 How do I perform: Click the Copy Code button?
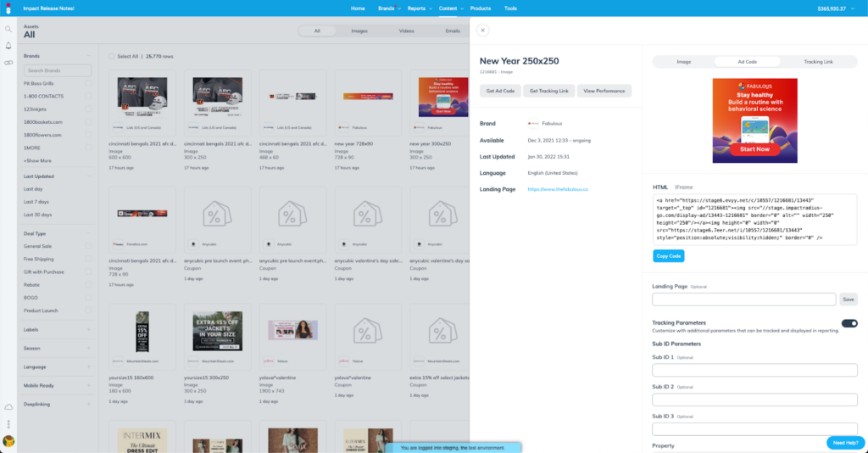(668, 255)
